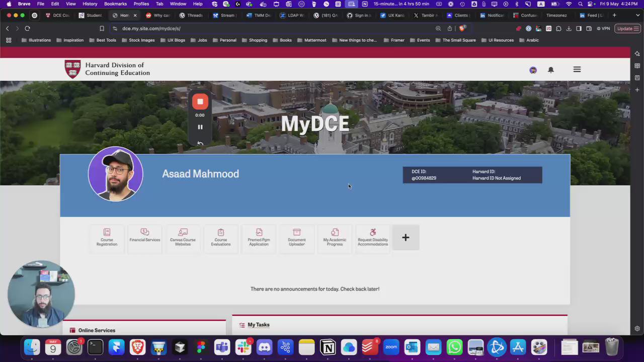Close the active Home tab
Screen dimensions: 644x362
[135, 16]
